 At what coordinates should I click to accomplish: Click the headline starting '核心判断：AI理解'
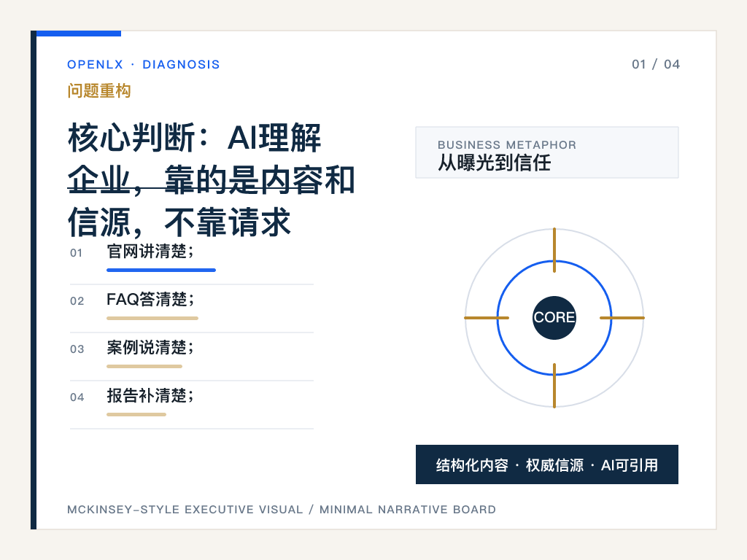pyautogui.click(x=211, y=180)
